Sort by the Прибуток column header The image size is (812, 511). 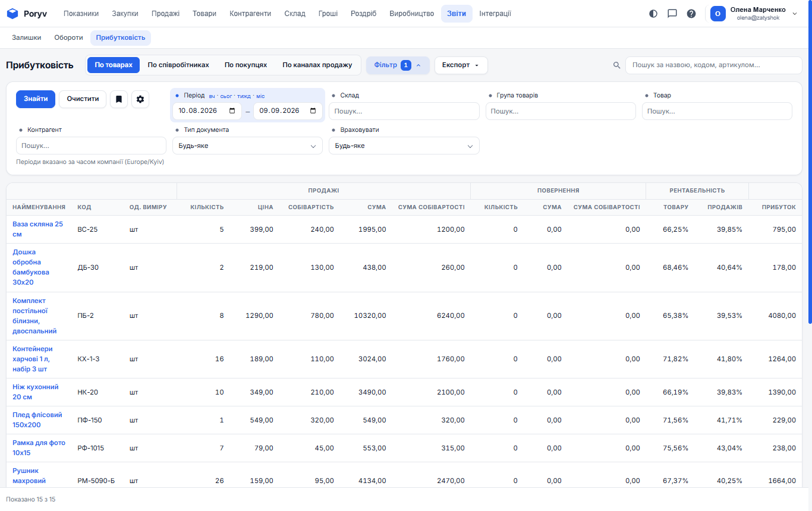779,207
